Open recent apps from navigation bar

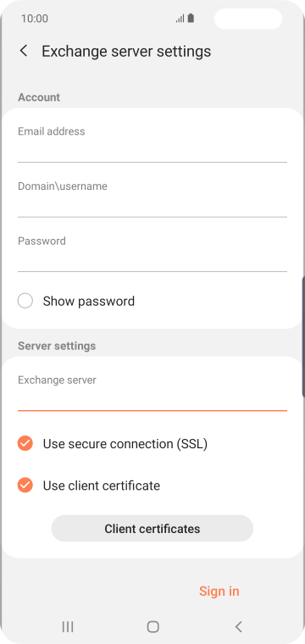[68, 626]
